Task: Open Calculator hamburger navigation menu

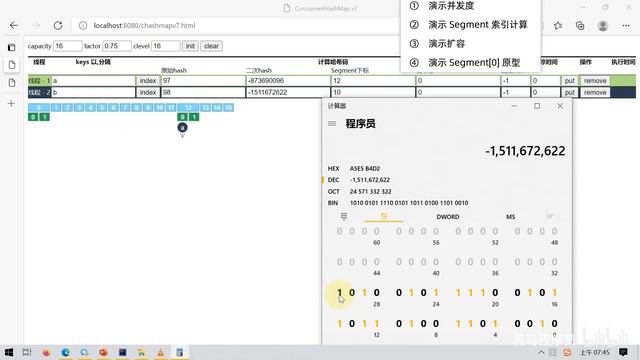Action: [x=332, y=123]
